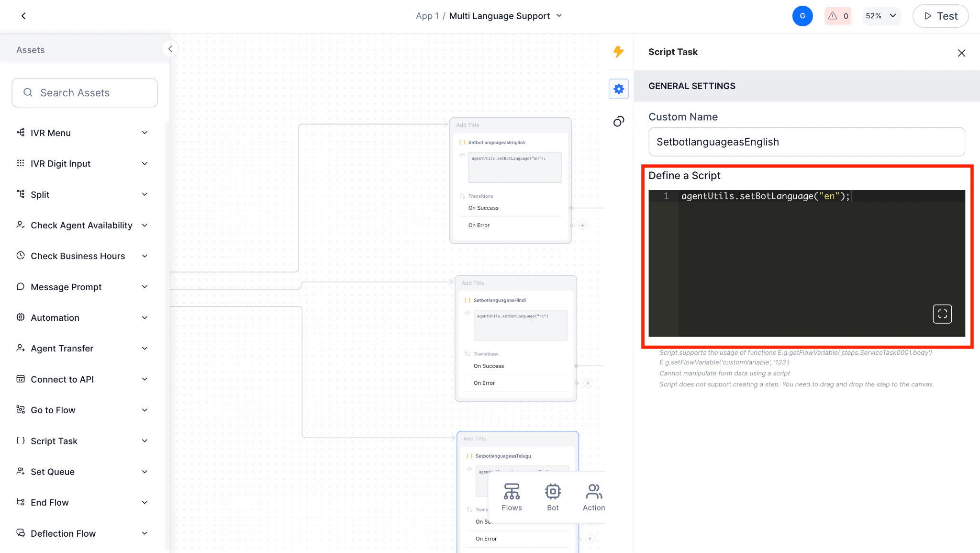This screenshot has height=553, width=980.
Task: Open the 52% zoom dropdown
Action: pyautogui.click(x=881, y=16)
